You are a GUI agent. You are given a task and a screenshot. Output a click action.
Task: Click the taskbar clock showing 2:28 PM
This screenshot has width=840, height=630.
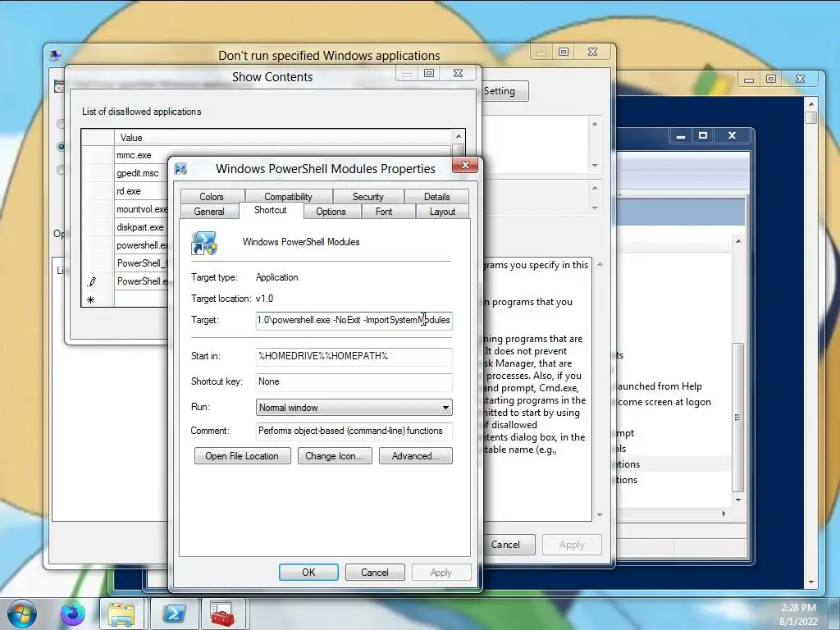pyautogui.click(x=798, y=608)
